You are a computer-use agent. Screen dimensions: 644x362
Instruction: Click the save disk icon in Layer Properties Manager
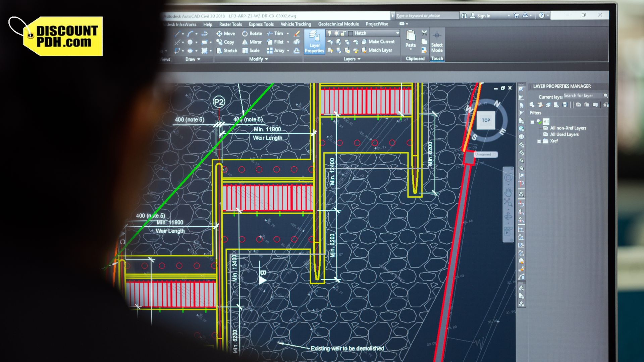click(x=565, y=105)
